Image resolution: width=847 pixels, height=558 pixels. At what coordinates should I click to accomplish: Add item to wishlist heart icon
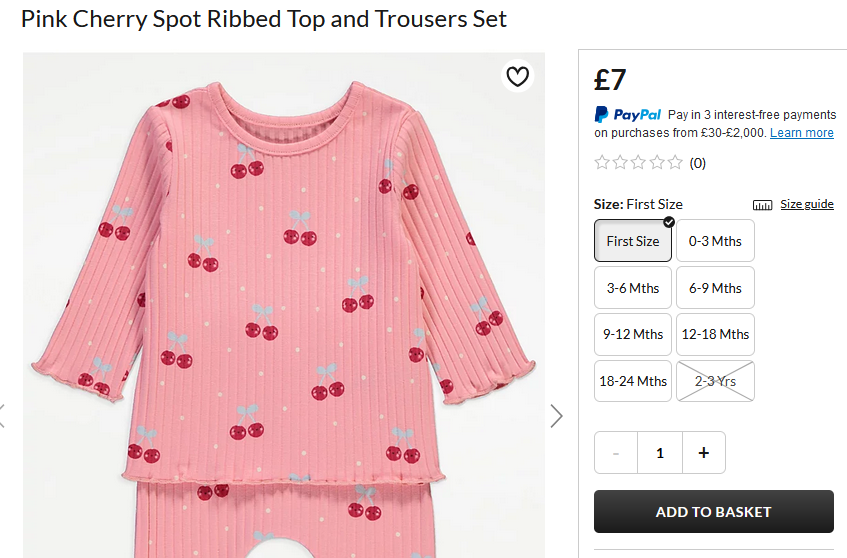tap(517, 77)
